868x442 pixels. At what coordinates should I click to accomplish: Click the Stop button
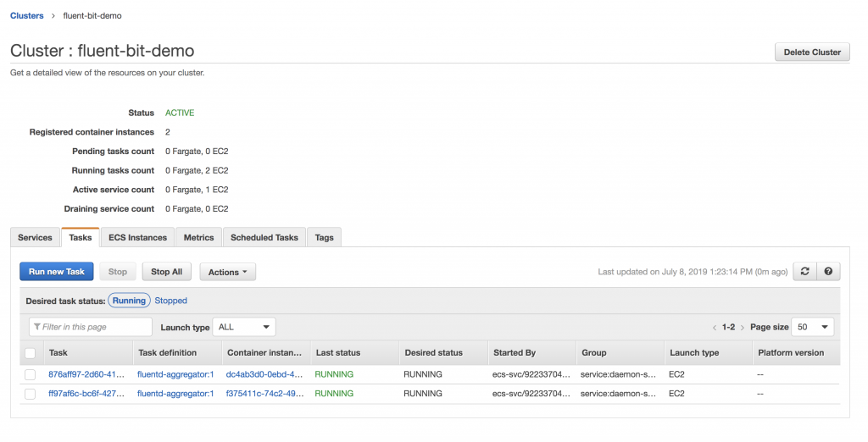[x=117, y=272]
